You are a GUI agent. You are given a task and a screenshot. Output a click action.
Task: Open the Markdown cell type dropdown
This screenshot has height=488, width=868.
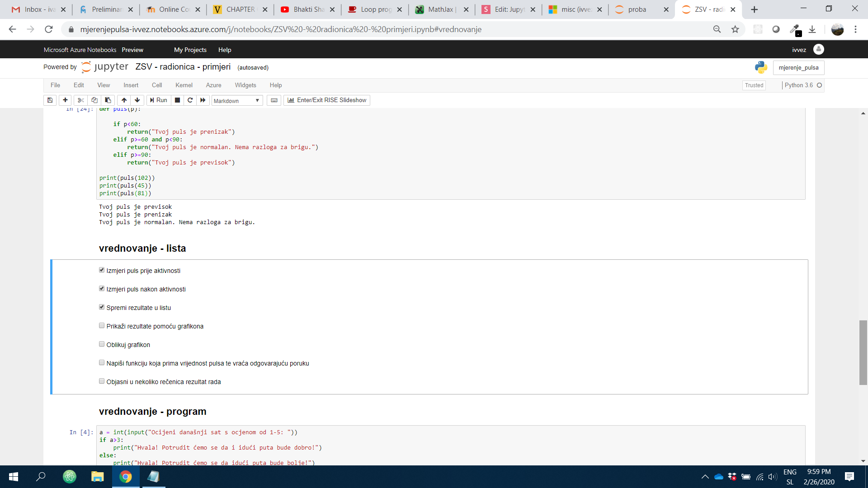(237, 101)
